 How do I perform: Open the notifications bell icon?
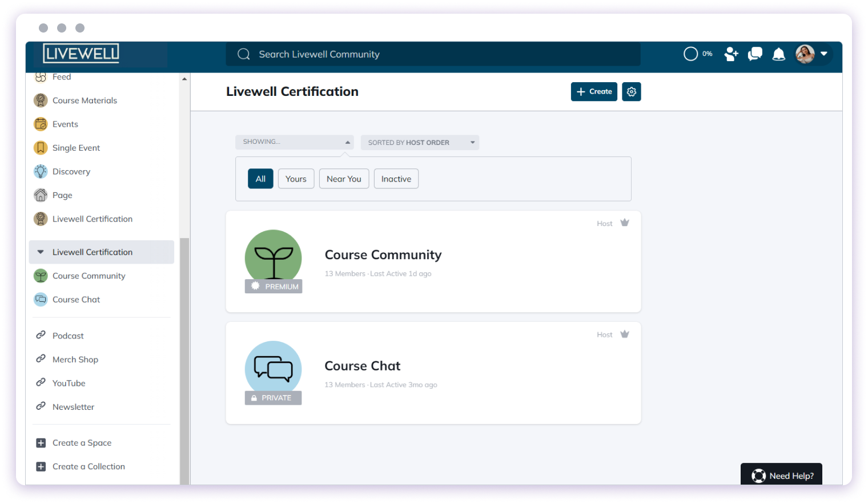[x=779, y=54]
